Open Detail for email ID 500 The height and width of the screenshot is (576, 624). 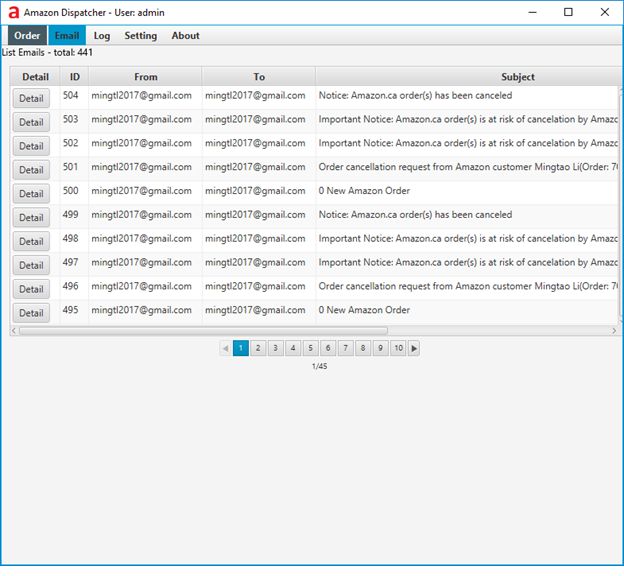[31, 194]
